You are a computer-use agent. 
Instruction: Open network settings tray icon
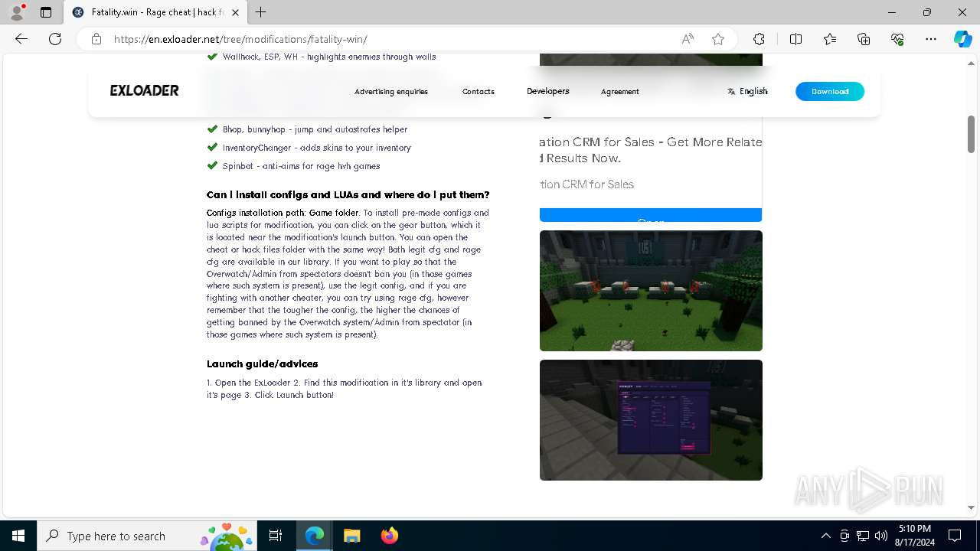pyautogui.click(x=863, y=536)
